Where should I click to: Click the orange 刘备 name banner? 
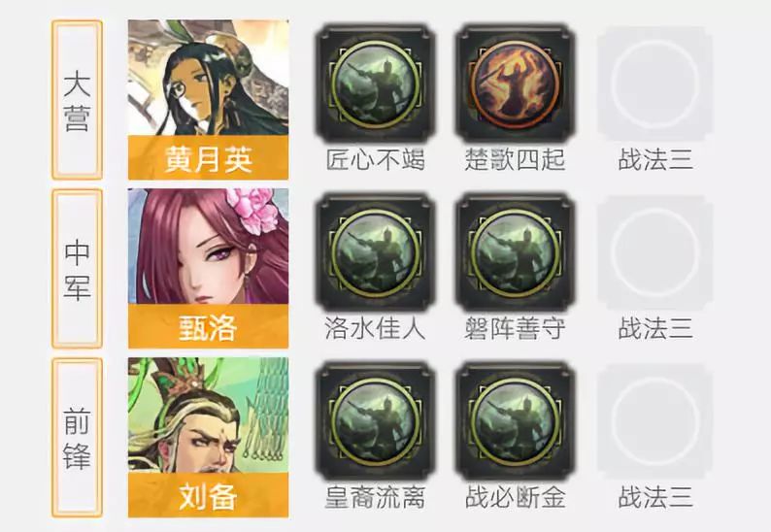pyautogui.click(x=208, y=495)
